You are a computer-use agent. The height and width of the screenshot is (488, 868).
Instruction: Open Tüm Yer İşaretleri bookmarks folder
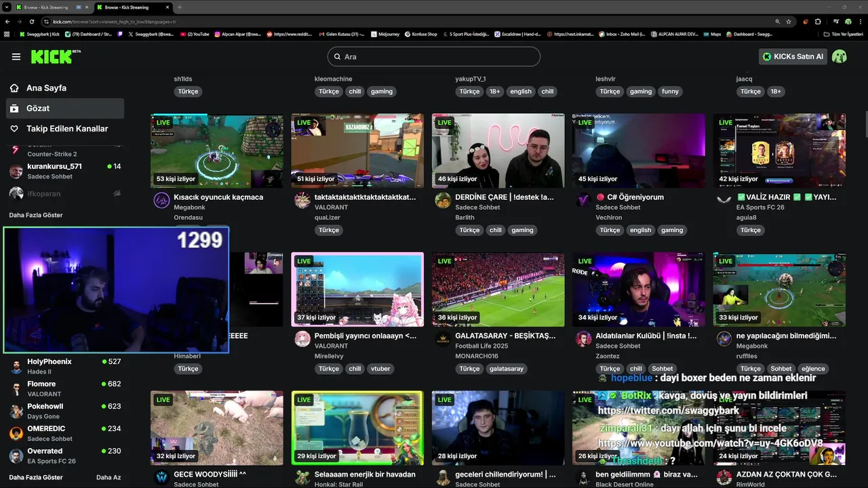[x=843, y=34]
